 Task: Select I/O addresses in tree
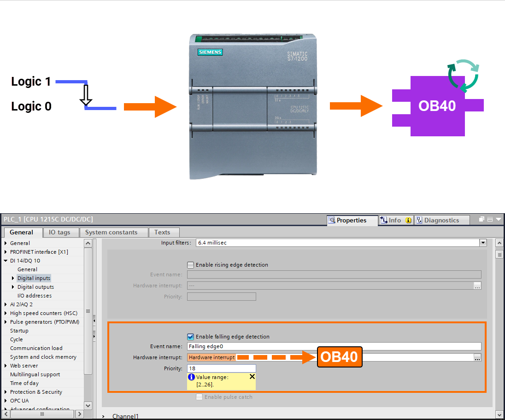tap(35, 296)
